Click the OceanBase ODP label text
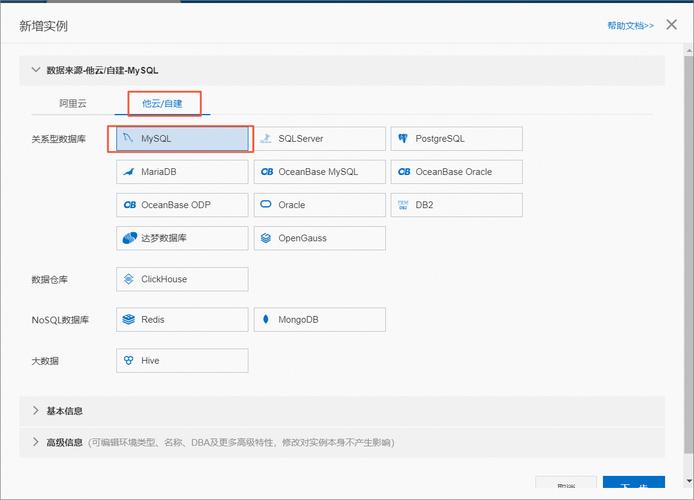 176,205
